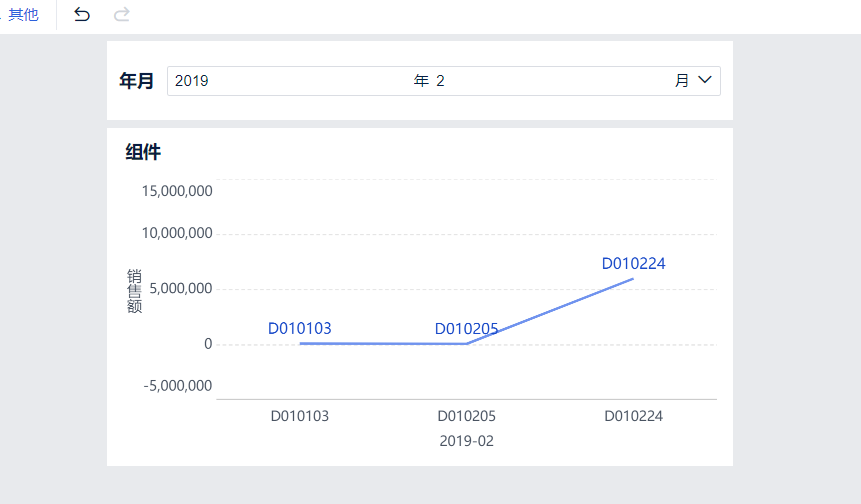Expand the 年月 dropdown chevron

[x=705, y=80]
